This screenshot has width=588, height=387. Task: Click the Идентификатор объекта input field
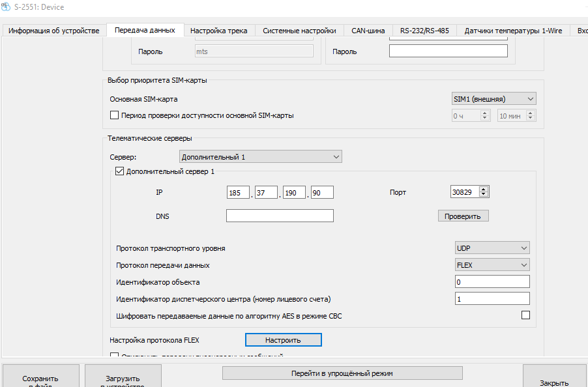click(x=492, y=282)
